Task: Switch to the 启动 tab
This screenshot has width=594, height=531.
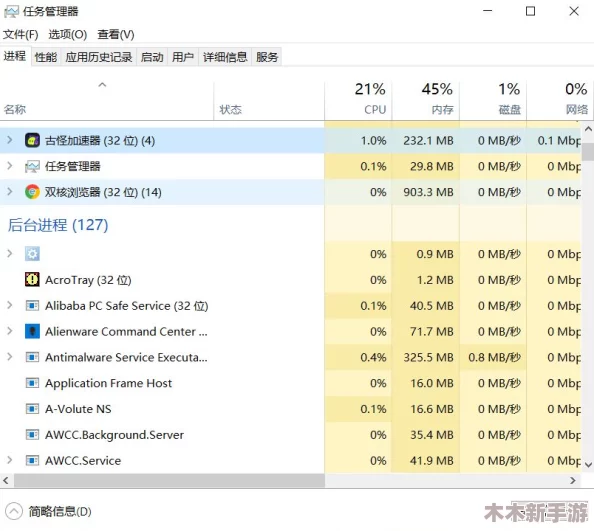Action: click(152, 57)
